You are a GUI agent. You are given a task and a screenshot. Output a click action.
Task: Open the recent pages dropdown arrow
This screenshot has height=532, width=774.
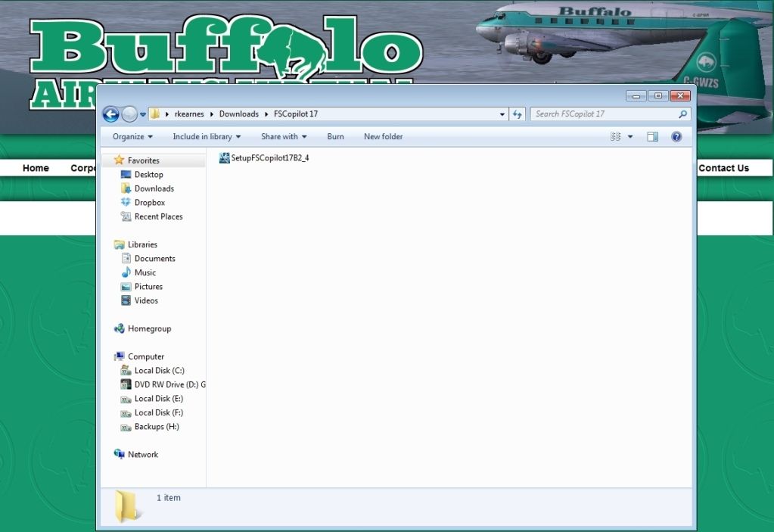pyautogui.click(x=143, y=114)
